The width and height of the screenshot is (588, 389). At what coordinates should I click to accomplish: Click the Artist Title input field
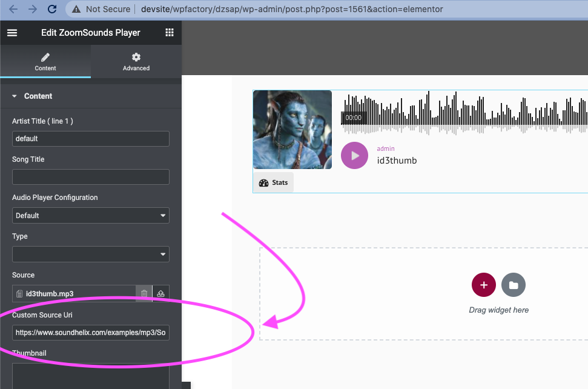pyautogui.click(x=91, y=139)
